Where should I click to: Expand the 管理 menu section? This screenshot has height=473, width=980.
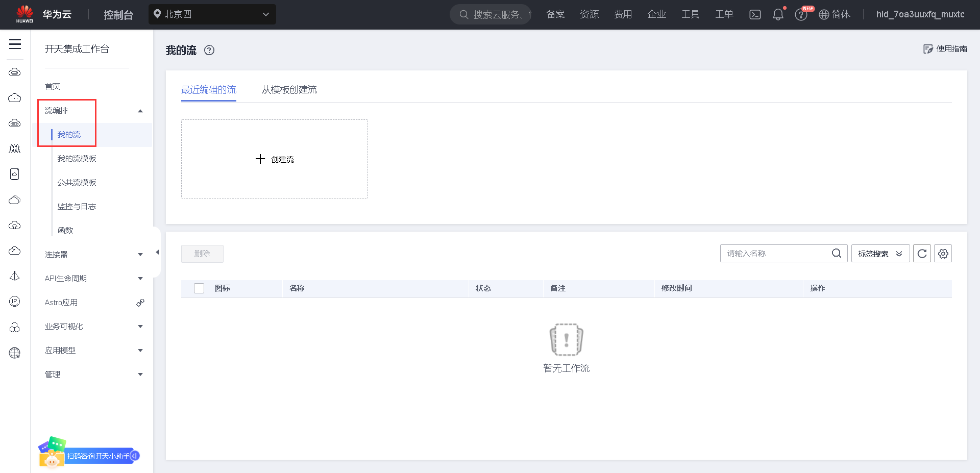click(140, 375)
